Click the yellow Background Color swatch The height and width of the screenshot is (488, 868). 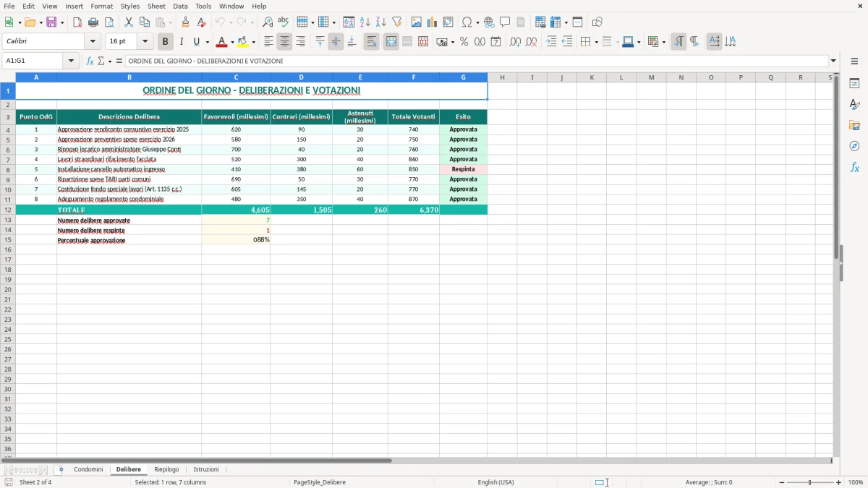(242, 42)
